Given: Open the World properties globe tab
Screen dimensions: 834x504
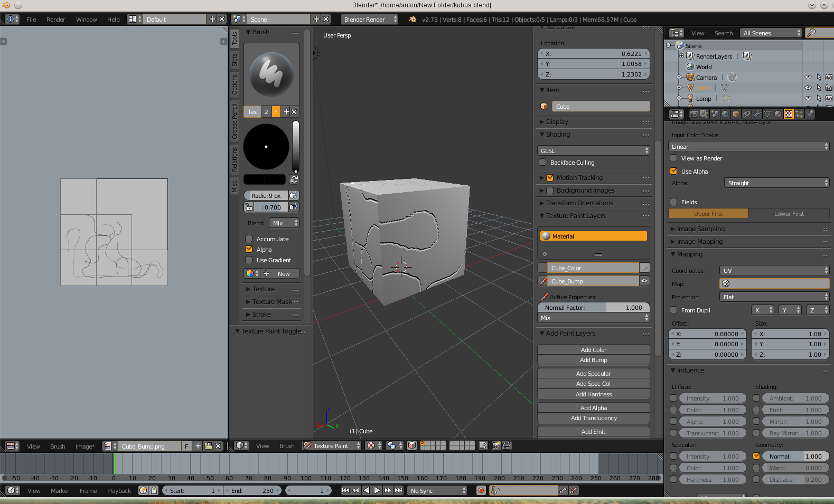Looking at the screenshot, I should (x=725, y=114).
